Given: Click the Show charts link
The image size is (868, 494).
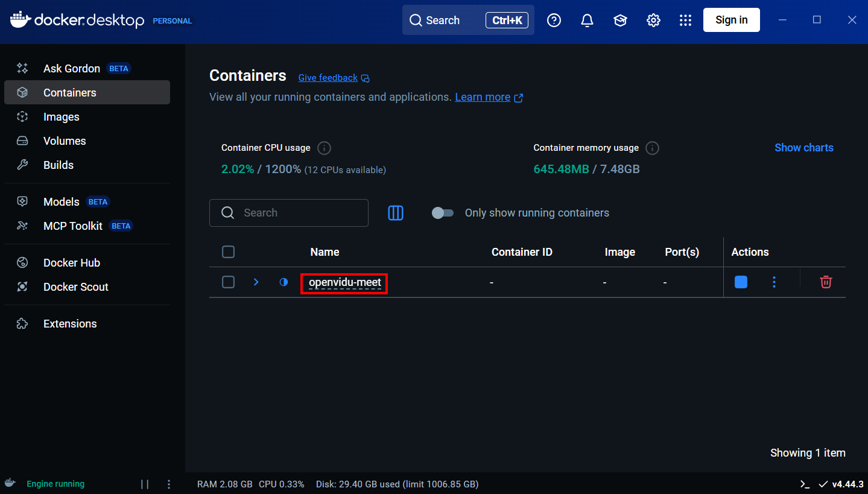Looking at the screenshot, I should tap(803, 148).
